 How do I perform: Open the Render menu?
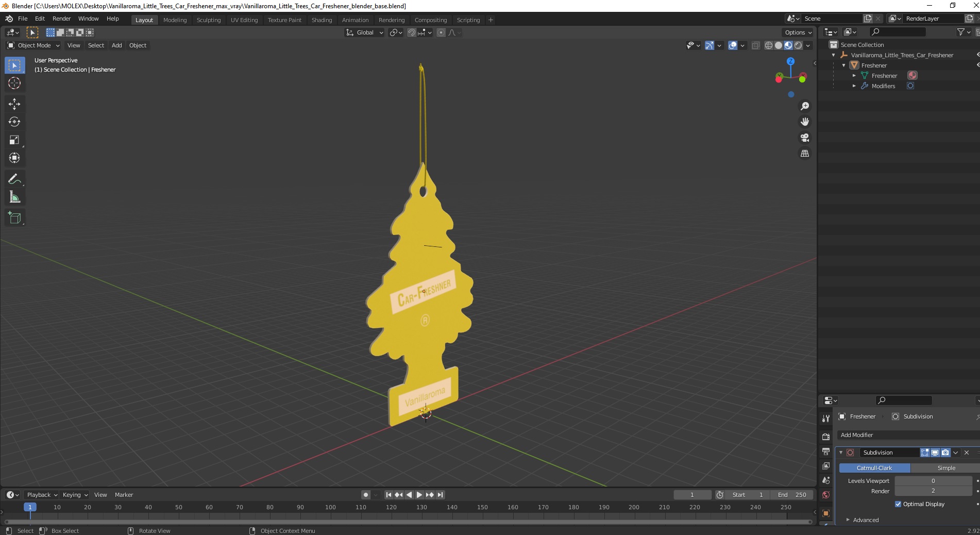click(61, 19)
